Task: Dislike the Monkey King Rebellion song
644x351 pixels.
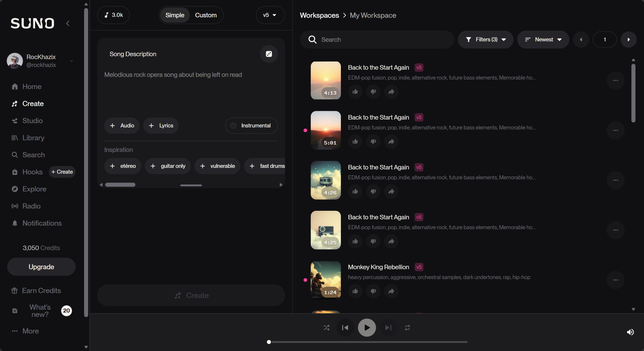Action: [373, 291]
